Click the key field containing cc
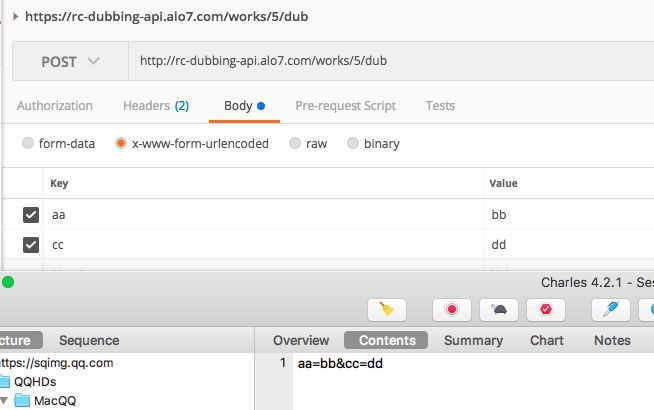 (x=264, y=244)
